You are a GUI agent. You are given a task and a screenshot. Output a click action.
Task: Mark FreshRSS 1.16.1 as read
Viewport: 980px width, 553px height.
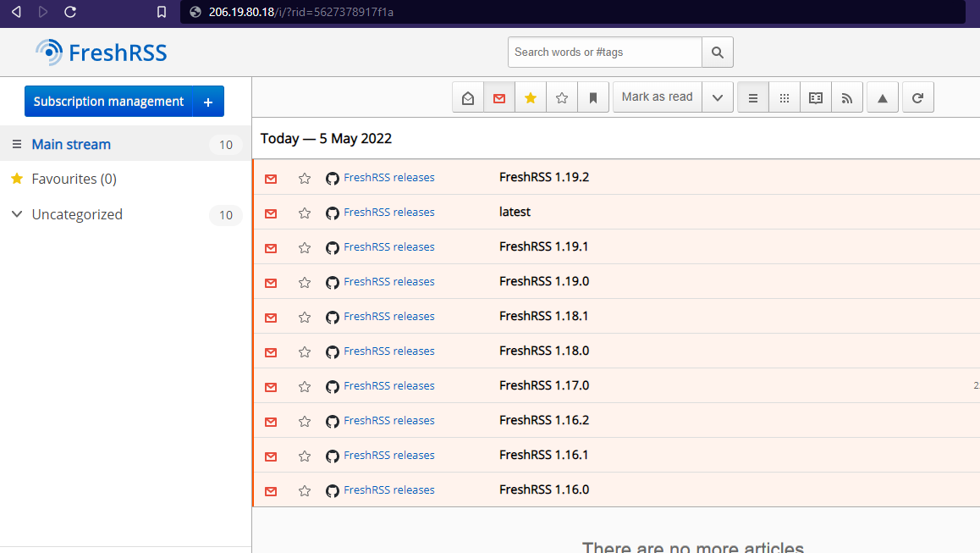[x=271, y=456]
